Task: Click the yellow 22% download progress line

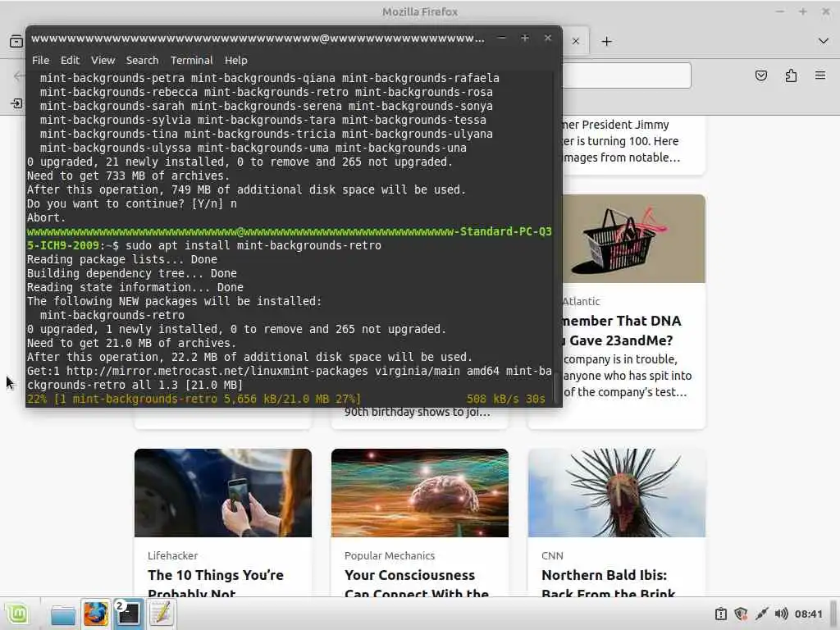Action: click(286, 399)
